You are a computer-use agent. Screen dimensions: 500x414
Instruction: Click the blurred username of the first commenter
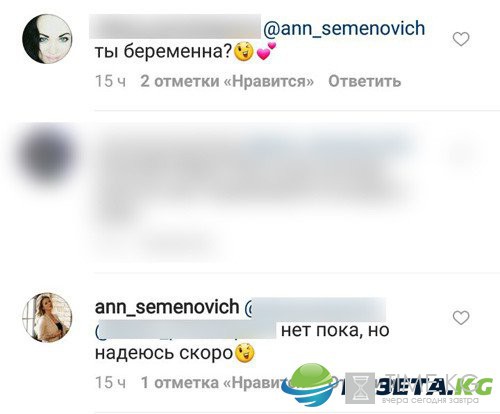(175, 27)
